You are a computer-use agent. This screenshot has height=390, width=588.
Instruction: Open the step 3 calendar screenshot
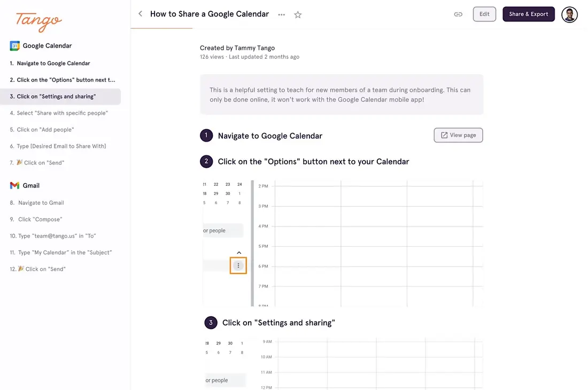tap(344, 363)
